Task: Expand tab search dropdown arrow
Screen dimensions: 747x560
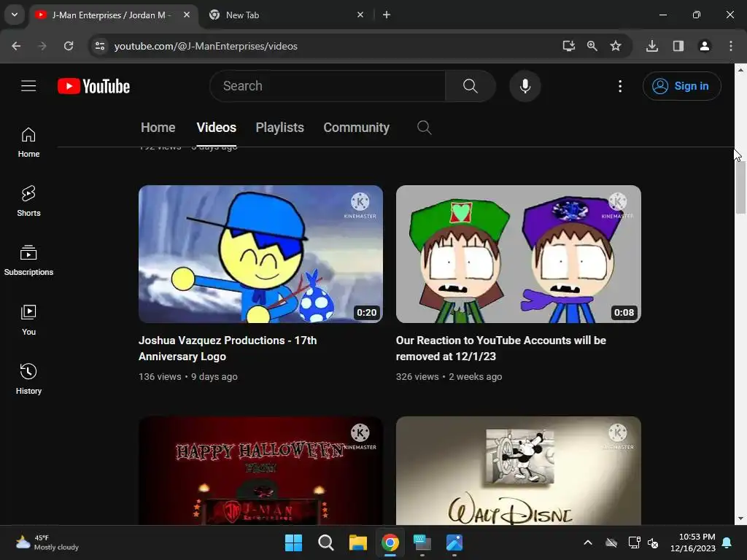Action: tap(15, 15)
